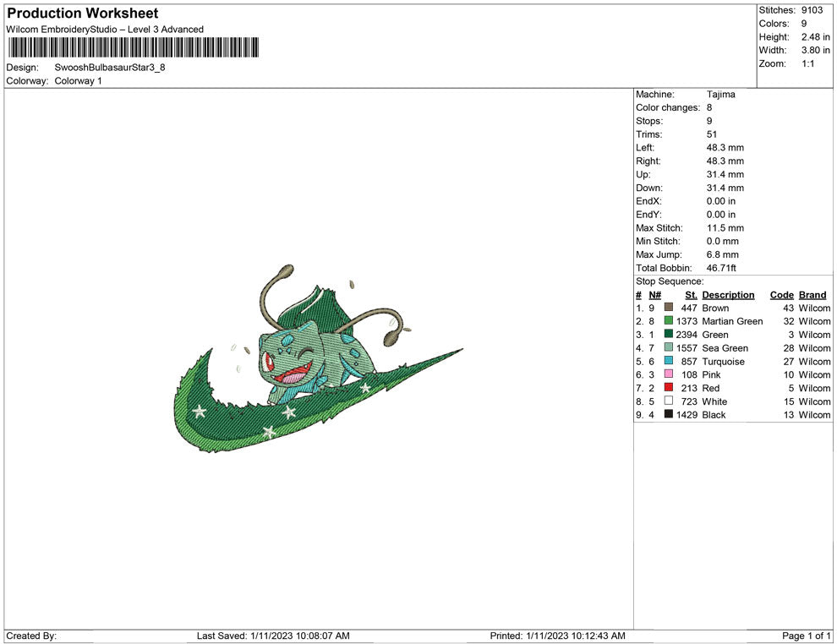The height and width of the screenshot is (644, 837).
Task: Click the Pink thread color swatch
Action: click(668, 374)
